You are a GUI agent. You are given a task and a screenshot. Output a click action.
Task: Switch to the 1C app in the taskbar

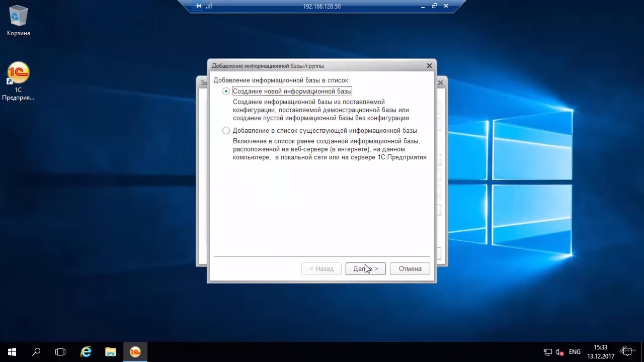click(135, 352)
